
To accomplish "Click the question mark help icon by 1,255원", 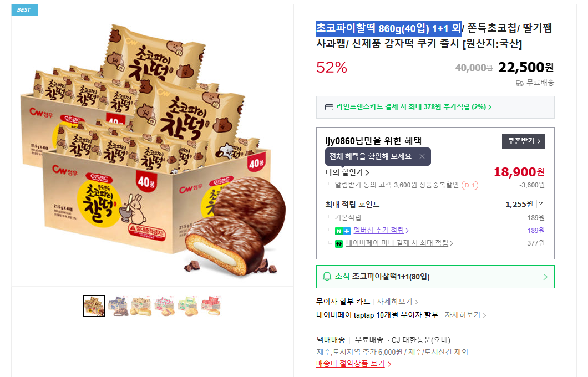I will click(x=541, y=204).
